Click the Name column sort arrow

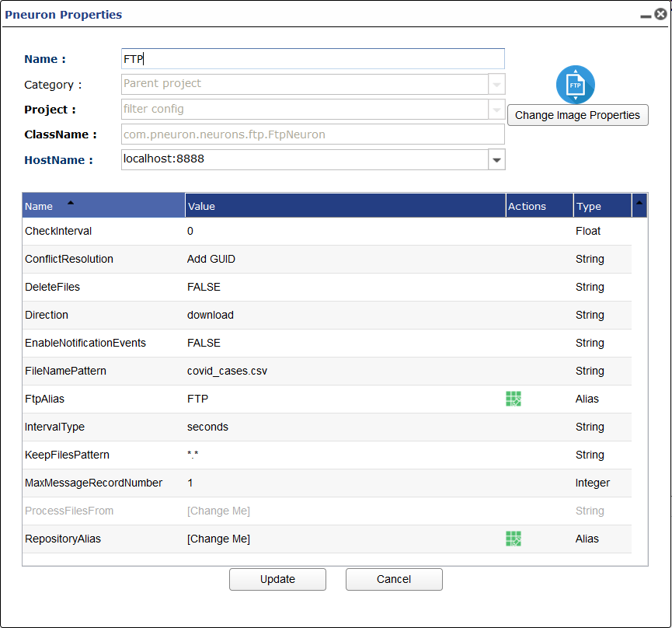(71, 202)
